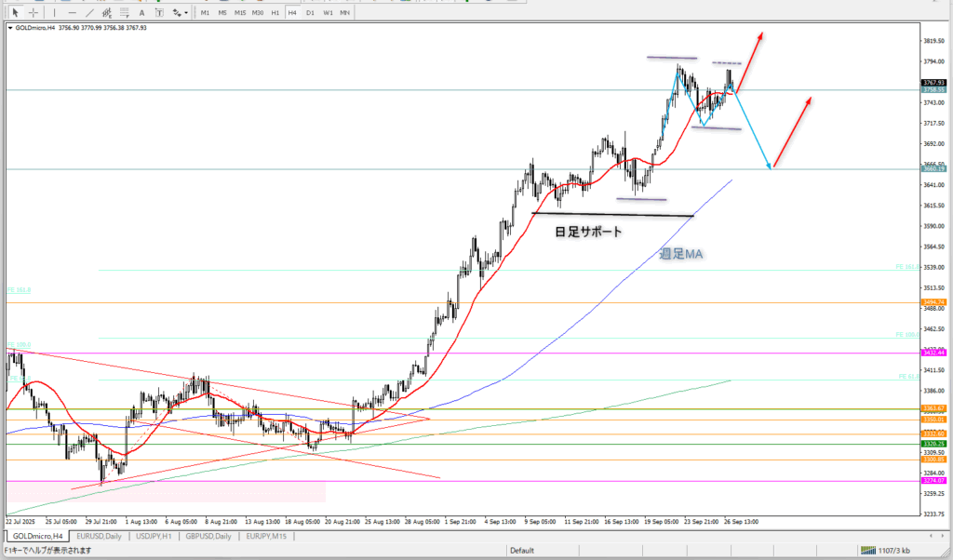This screenshot has height=560, width=953.
Task: Select the text label tool
Action: point(160,12)
